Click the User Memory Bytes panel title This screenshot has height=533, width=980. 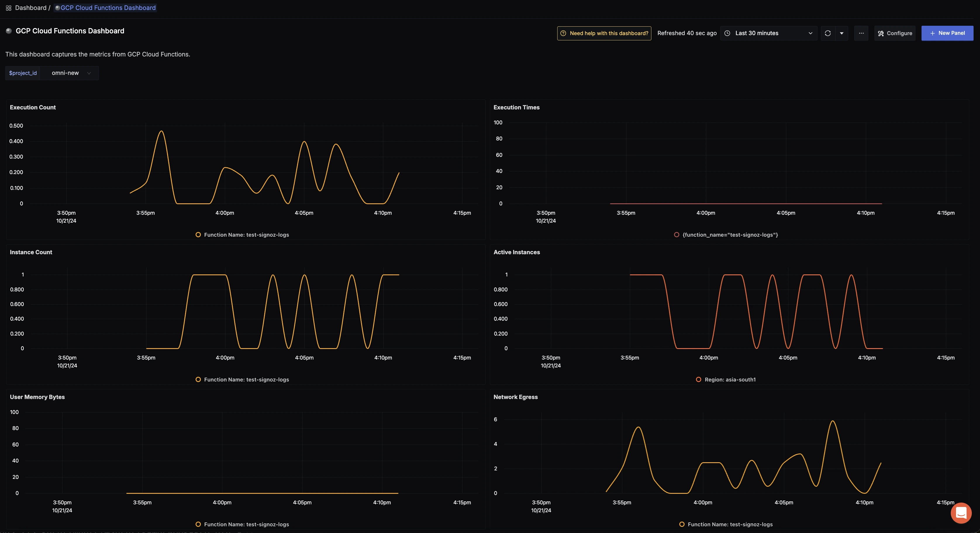tap(37, 397)
